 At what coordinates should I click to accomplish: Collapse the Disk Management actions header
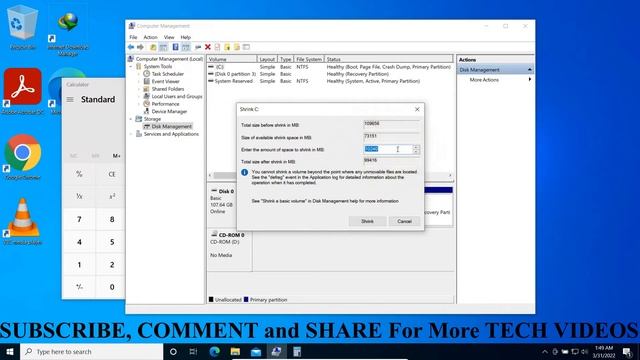[x=529, y=70]
